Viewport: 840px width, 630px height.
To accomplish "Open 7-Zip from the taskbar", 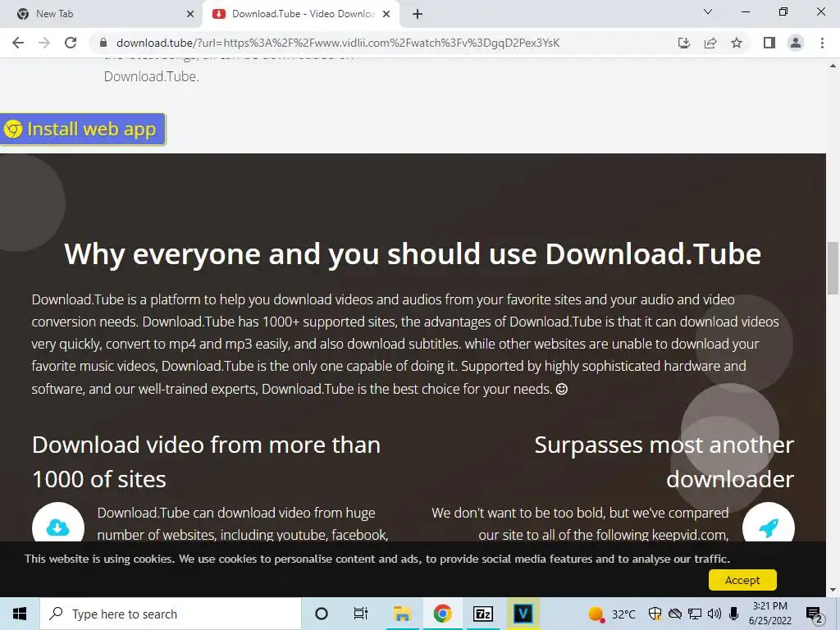I will pos(482,614).
